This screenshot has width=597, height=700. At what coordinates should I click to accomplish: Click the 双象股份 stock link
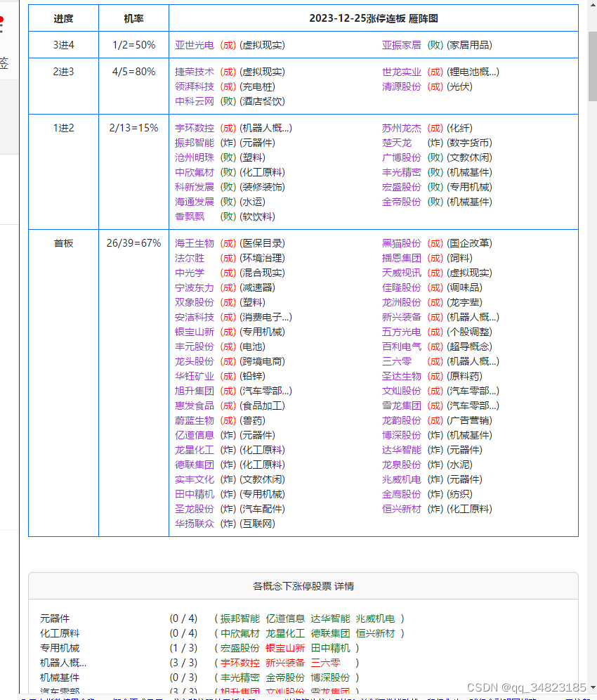194,302
